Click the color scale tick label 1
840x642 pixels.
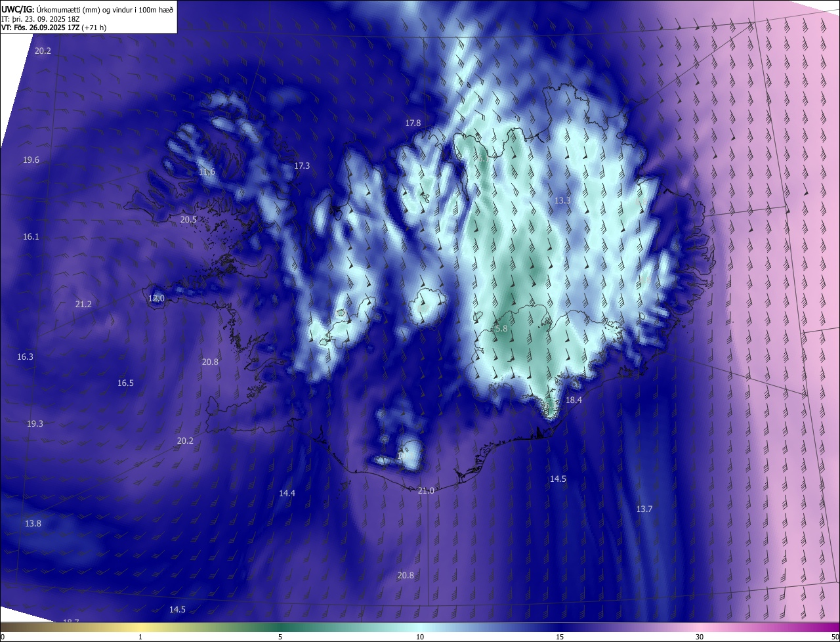coord(140,637)
